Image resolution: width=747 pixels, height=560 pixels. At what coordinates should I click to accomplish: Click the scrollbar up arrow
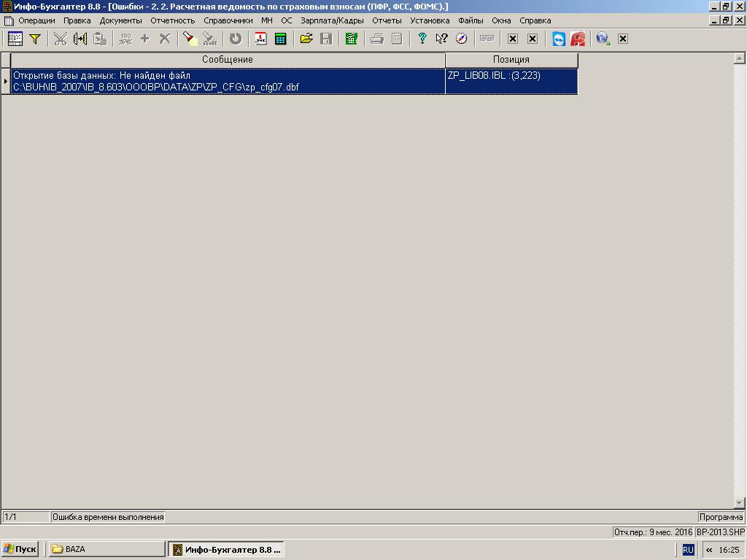pyautogui.click(x=739, y=58)
